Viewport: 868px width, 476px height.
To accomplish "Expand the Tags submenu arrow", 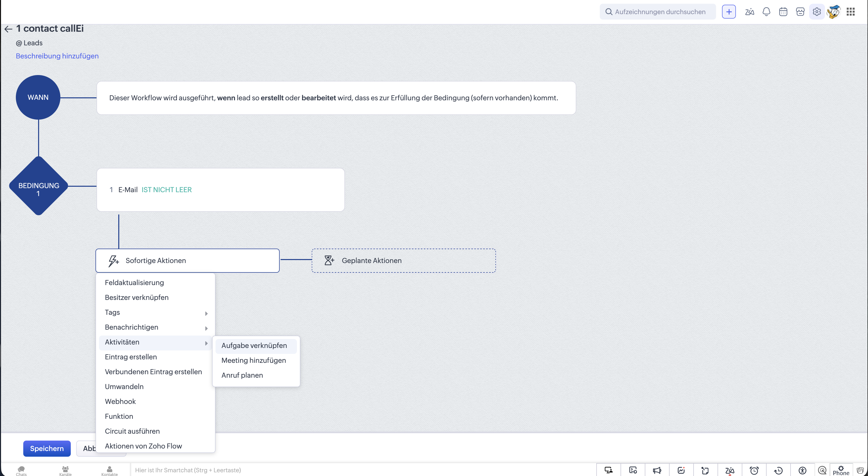I will [206, 313].
